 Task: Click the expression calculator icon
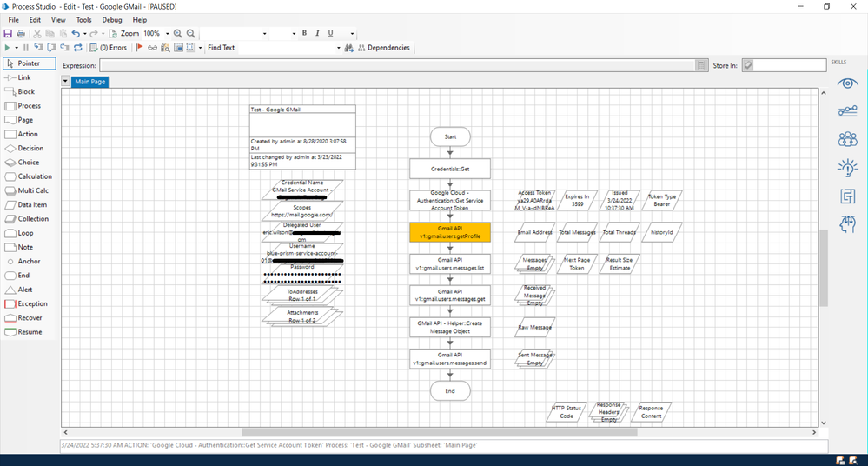(x=701, y=65)
